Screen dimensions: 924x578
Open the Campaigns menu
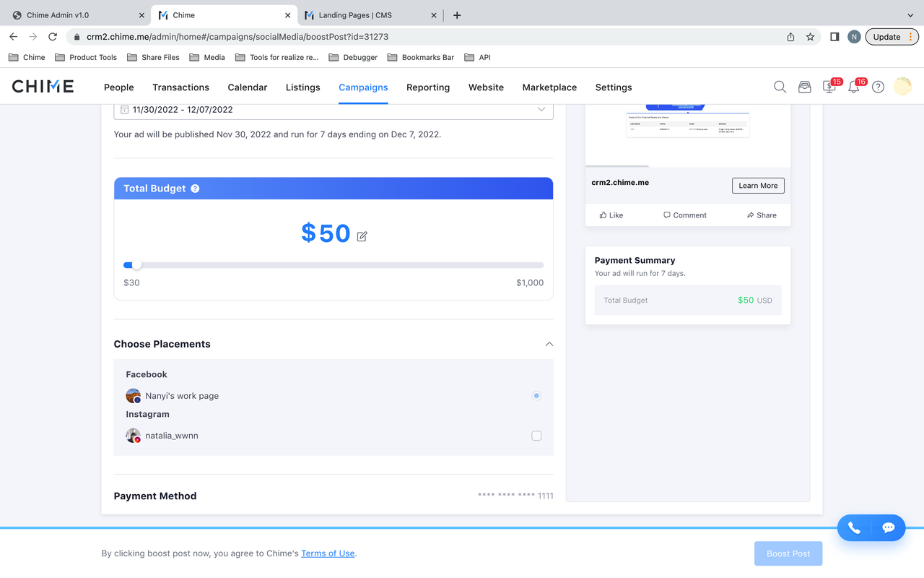[363, 87]
